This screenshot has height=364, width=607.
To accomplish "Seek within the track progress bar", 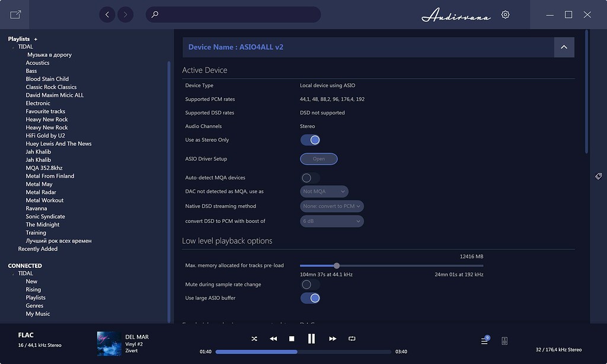I will [x=303, y=352].
